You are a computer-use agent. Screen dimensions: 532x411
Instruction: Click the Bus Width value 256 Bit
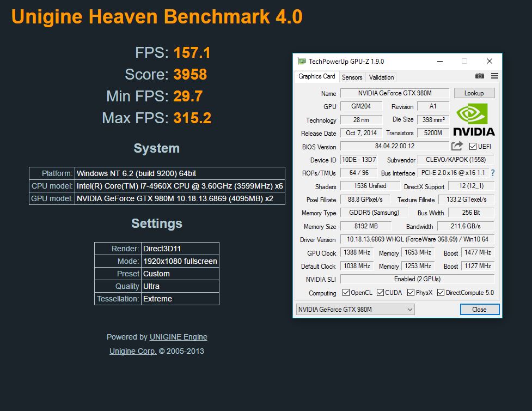click(471, 213)
